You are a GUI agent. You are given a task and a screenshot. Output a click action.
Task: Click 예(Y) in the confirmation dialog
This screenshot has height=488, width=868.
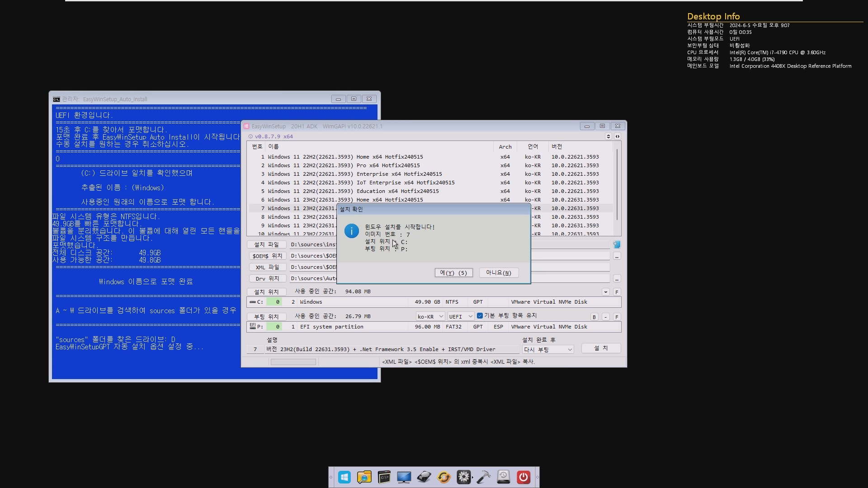tap(453, 273)
